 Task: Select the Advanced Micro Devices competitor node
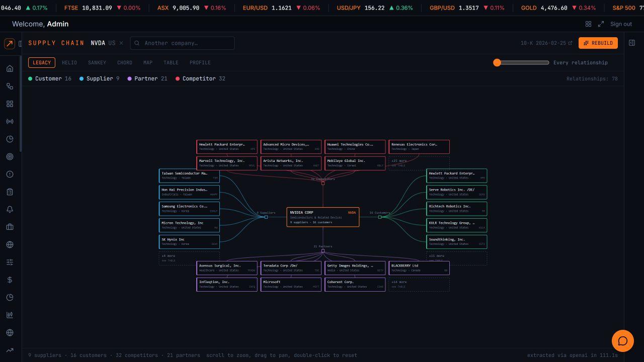pos(291,147)
